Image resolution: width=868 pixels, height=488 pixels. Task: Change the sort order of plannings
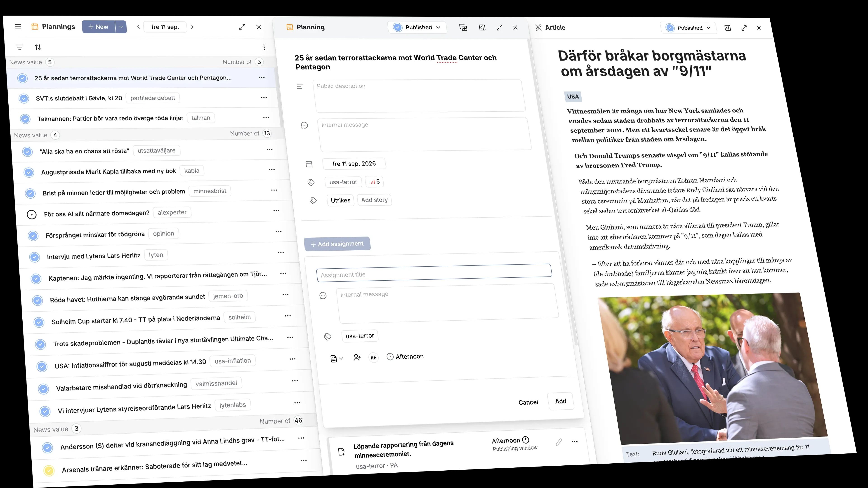(x=38, y=47)
